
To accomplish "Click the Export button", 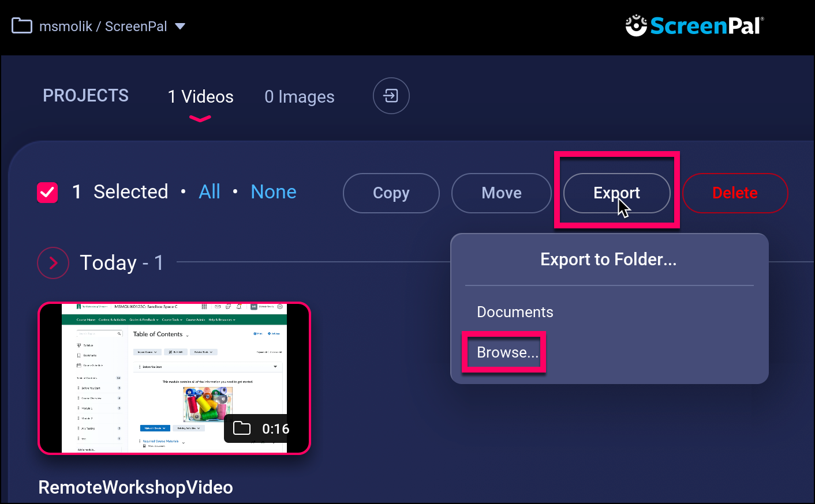I will pyautogui.click(x=616, y=193).
